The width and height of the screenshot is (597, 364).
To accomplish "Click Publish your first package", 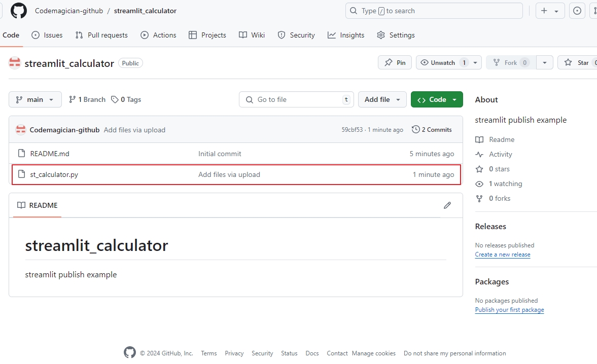I will click(509, 310).
